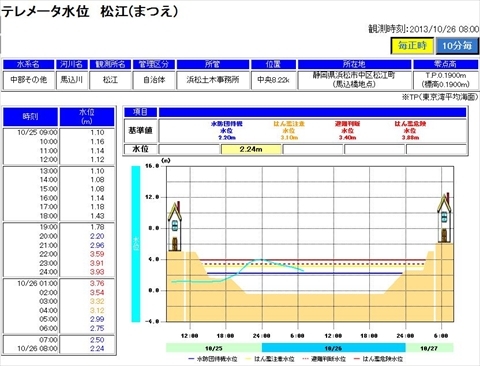Select the 10/27 date bar segment
Image resolution: width=480 pixels, height=366 pixels.
[x=429, y=348]
